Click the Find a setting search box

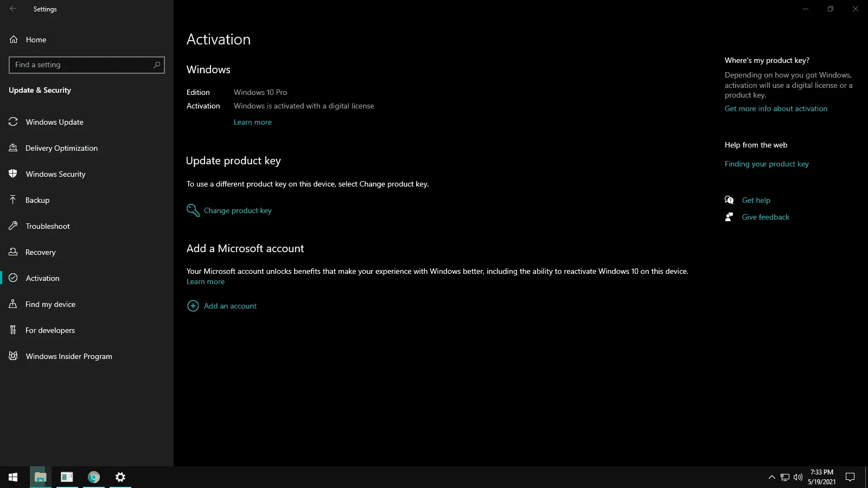pyautogui.click(x=87, y=65)
